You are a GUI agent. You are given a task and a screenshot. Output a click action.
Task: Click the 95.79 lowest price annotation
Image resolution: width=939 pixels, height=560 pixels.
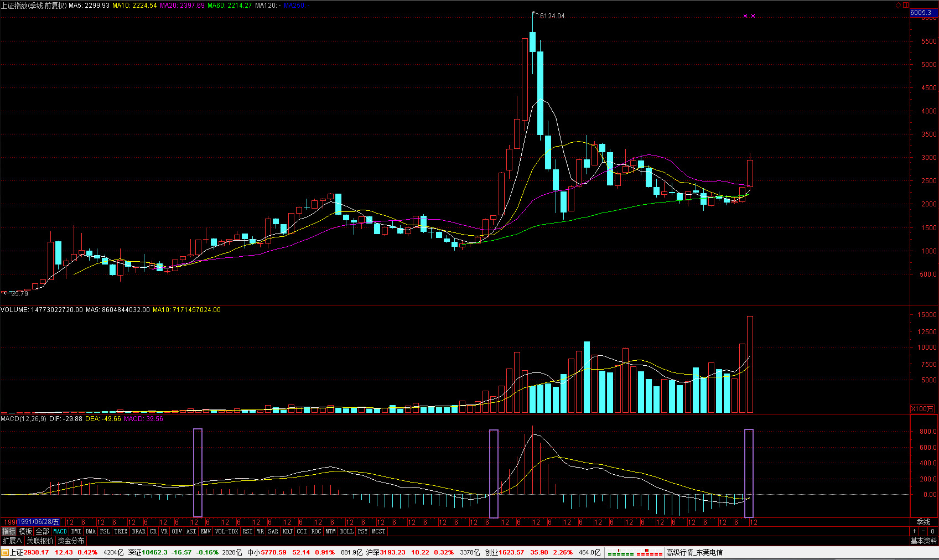click(x=19, y=294)
